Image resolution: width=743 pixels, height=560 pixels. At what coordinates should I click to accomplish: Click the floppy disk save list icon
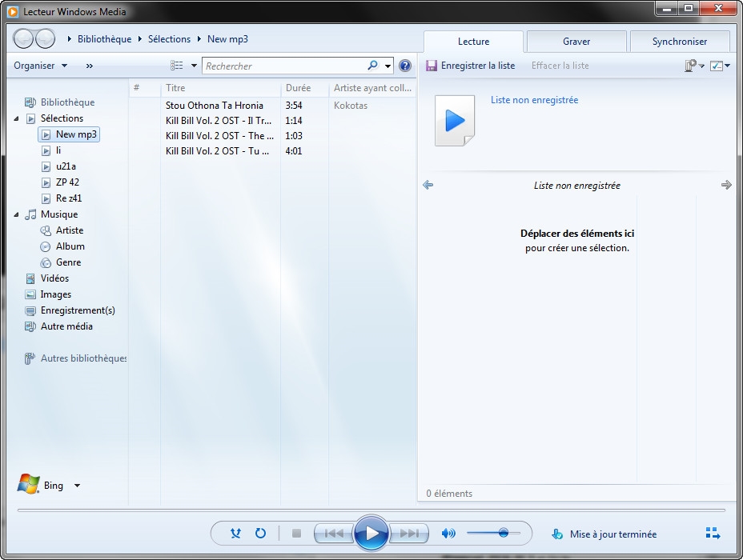(x=432, y=66)
